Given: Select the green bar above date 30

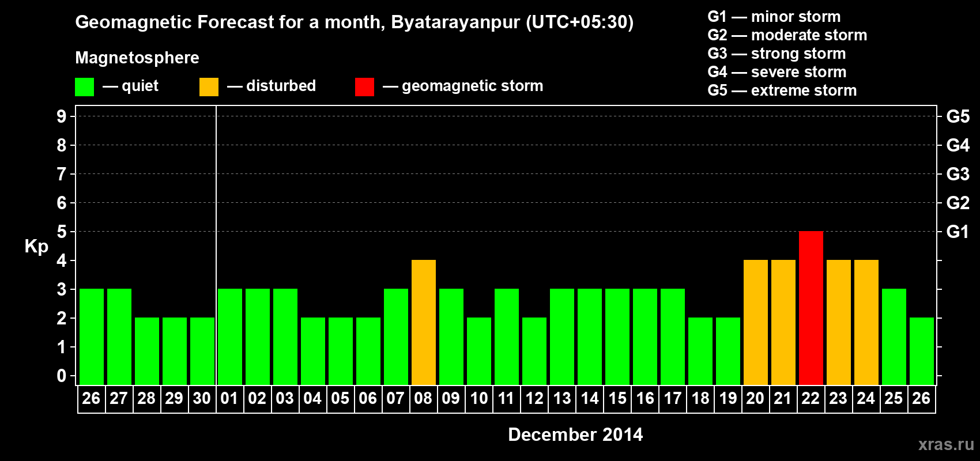Looking at the screenshot, I should point(202,351).
